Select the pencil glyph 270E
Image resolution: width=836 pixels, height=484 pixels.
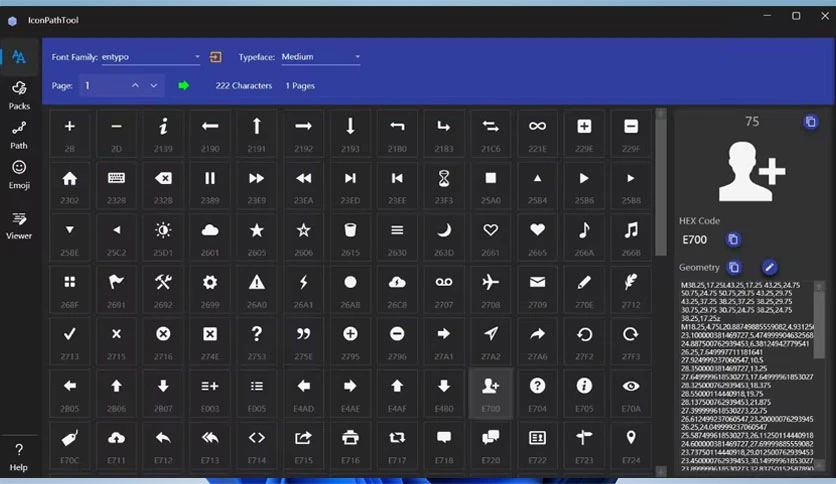[584, 289]
